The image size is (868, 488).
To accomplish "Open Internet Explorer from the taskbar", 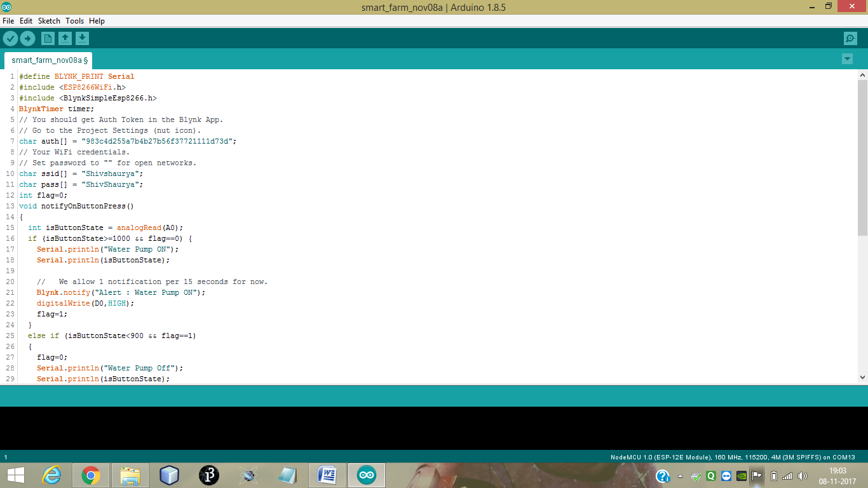I will 51,475.
